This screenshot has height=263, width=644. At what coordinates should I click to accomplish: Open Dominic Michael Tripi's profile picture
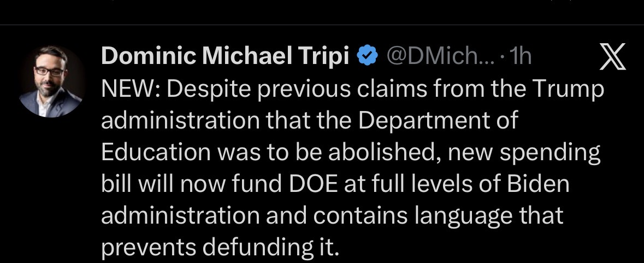click(52, 81)
